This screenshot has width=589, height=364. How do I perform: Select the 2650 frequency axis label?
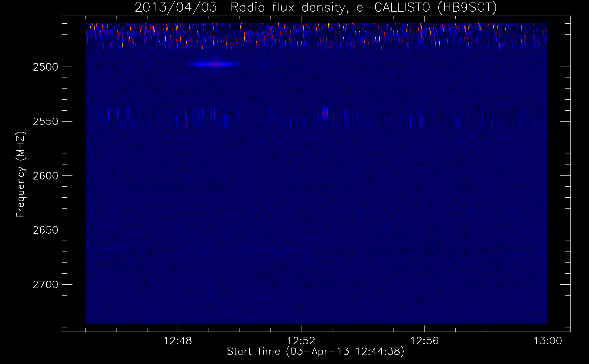45,230
